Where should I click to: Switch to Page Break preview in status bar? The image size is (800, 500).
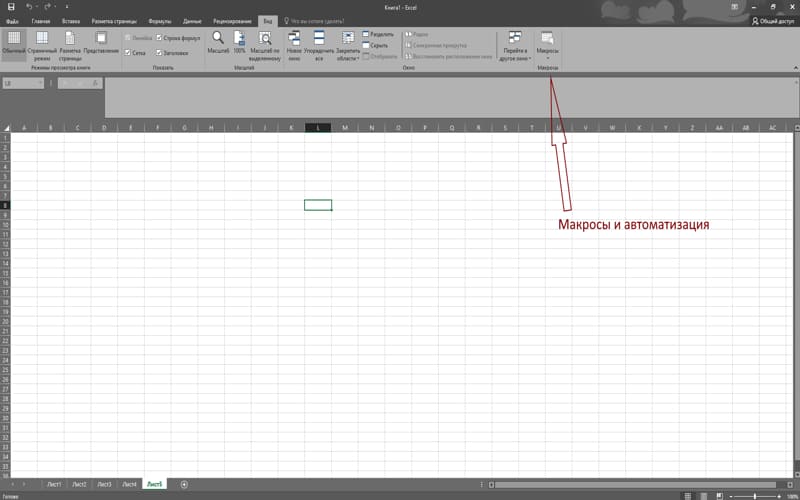tap(719, 496)
